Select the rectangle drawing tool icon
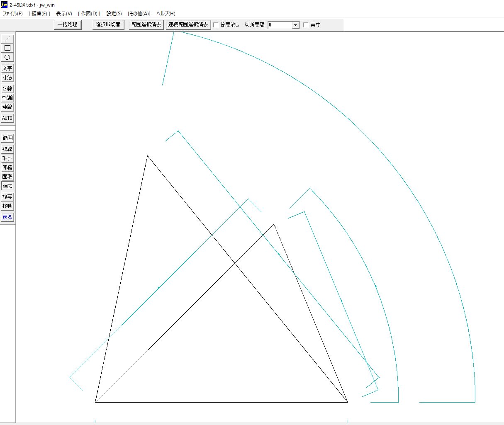504x425 pixels. coord(7,48)
